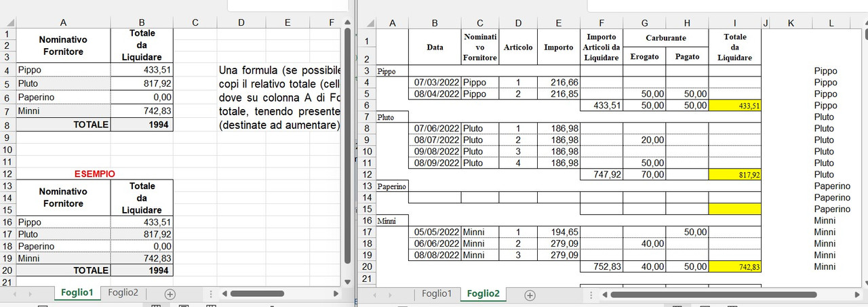Viewport: 868px width, 307px height.
Task: Click right scroll arrow of Foglio1 window's horizontal scrollbar
Action: click(334, 294)
